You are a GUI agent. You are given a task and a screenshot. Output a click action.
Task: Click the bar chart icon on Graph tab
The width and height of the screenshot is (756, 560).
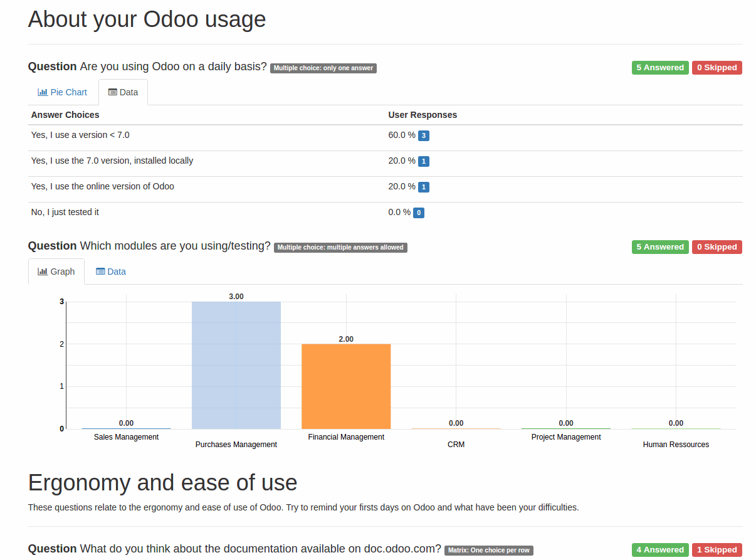[43, 272]
